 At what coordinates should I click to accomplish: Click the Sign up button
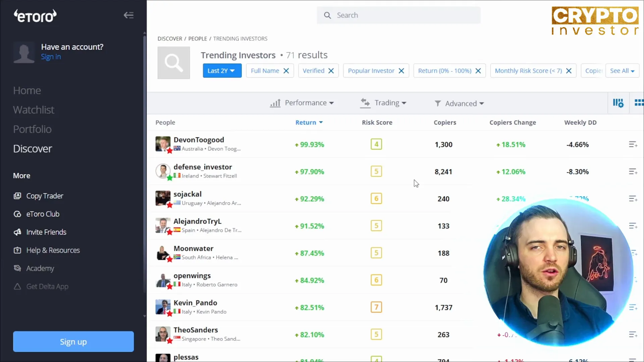[73, 342]
